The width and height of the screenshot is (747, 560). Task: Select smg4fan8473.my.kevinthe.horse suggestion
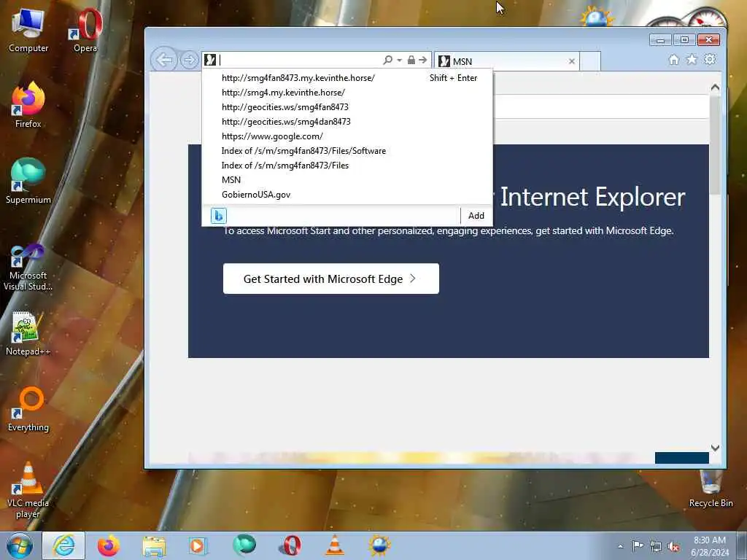(x=347, y=77)
